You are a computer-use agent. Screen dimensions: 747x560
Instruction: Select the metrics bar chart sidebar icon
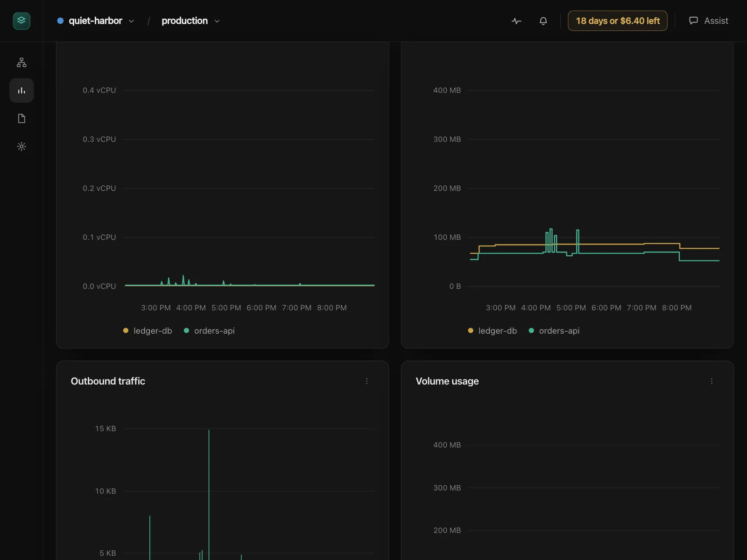21,91
